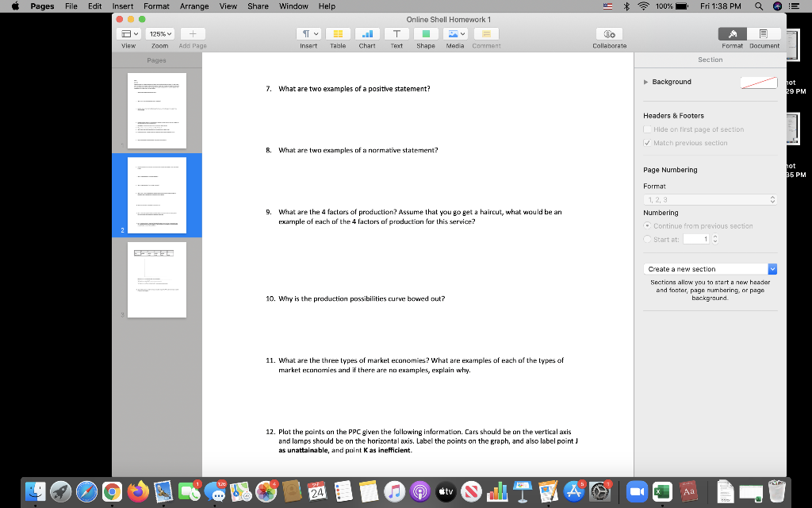Open the Create a new section dropdown
Screen dimensions: 812x508
pyautogui.click(x=710, y=268)
